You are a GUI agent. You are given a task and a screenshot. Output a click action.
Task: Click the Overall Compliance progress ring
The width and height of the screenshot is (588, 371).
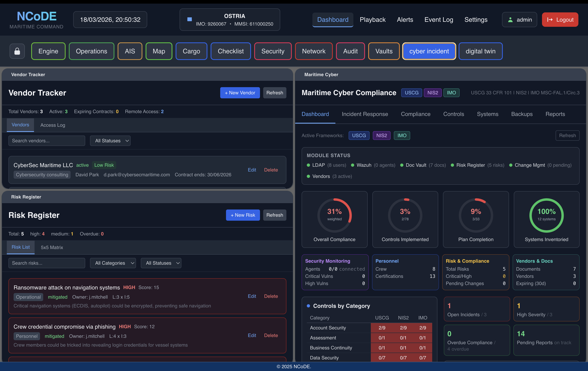coord(334,215)
